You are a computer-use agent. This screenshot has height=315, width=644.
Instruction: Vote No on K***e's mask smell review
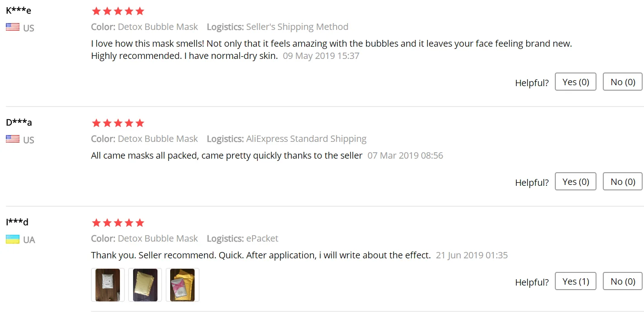coord(623,82)
